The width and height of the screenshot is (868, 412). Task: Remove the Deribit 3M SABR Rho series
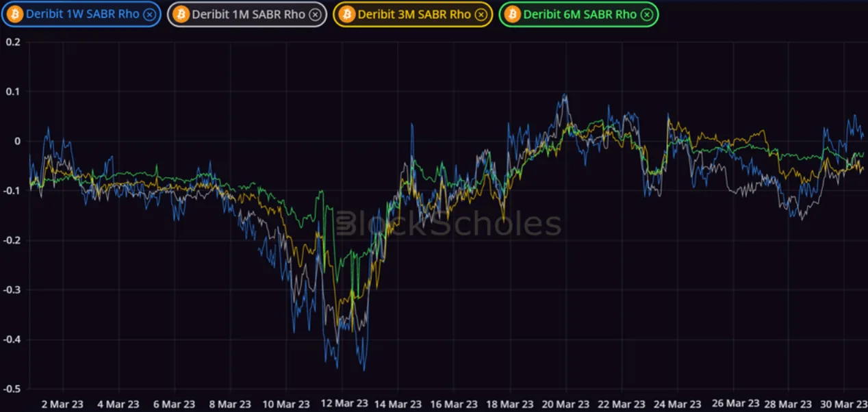point(481,14)
